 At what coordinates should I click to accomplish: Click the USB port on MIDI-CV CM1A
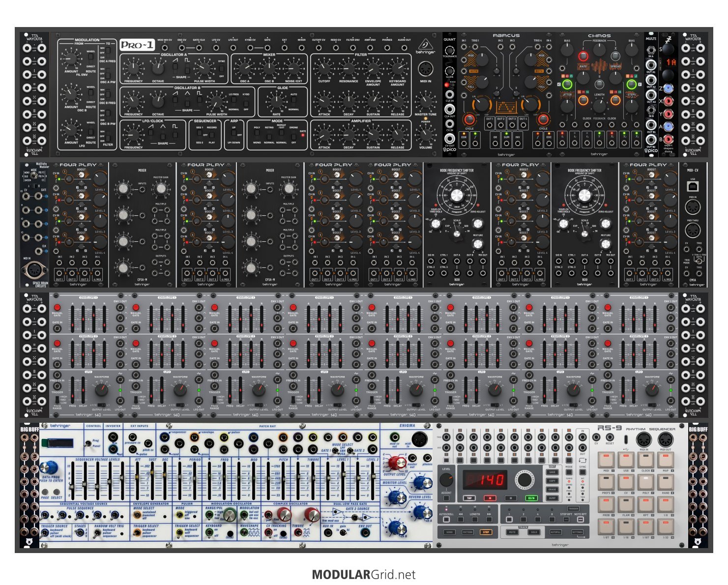point(692,185)
